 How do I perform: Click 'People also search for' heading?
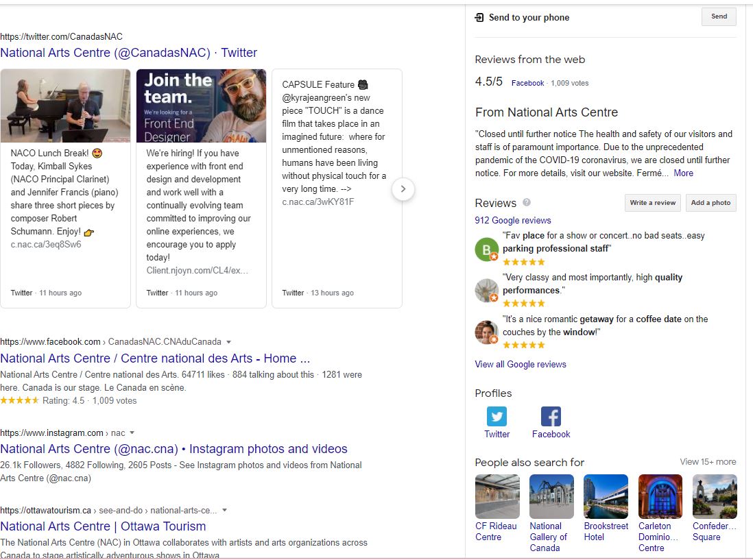pyautogui.click(x=529, y=463)
